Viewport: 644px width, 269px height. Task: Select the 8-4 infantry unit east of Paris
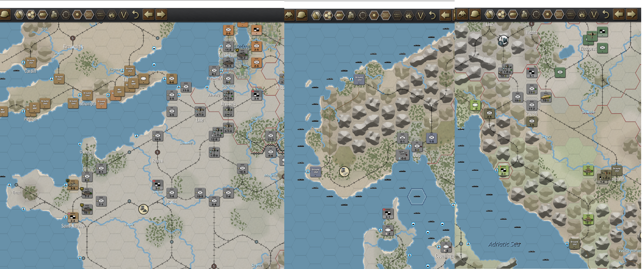pos(214,201)
